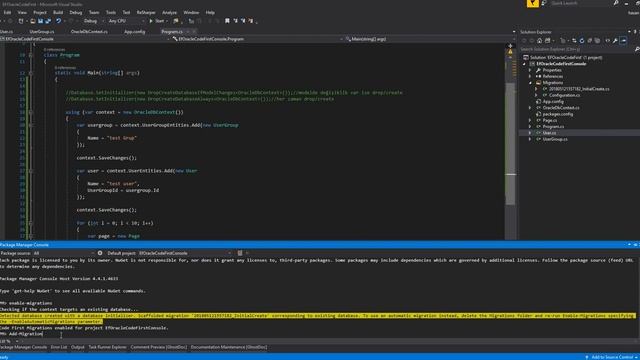
Task: Expand Page.cs node arrow
Action: [530, 120]
